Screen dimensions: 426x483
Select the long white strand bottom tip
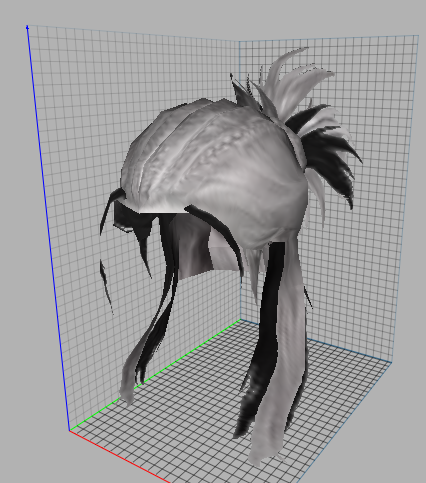coord(263,453)
